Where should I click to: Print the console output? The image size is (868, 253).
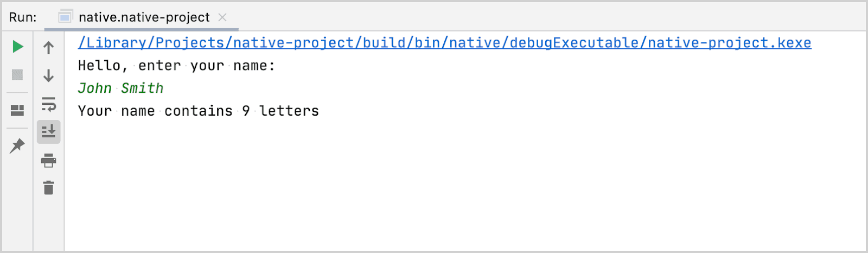49,160
